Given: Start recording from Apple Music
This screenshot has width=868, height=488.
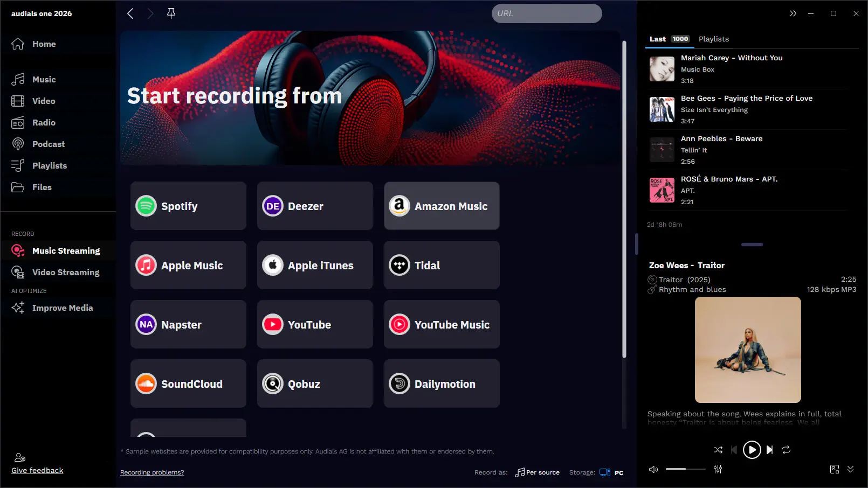Looking at the screenshot, I should (188, 266).
